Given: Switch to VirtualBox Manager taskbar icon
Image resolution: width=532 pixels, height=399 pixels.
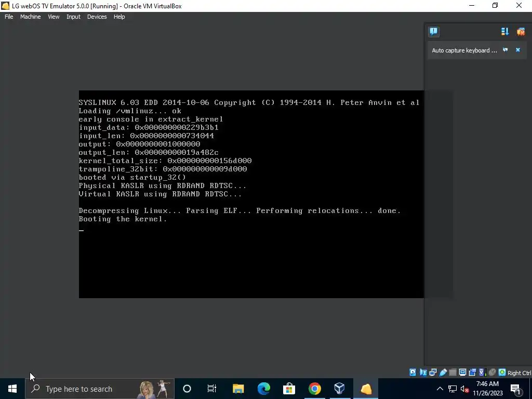Looking at the screenshot, I should [x=340, y=389].
